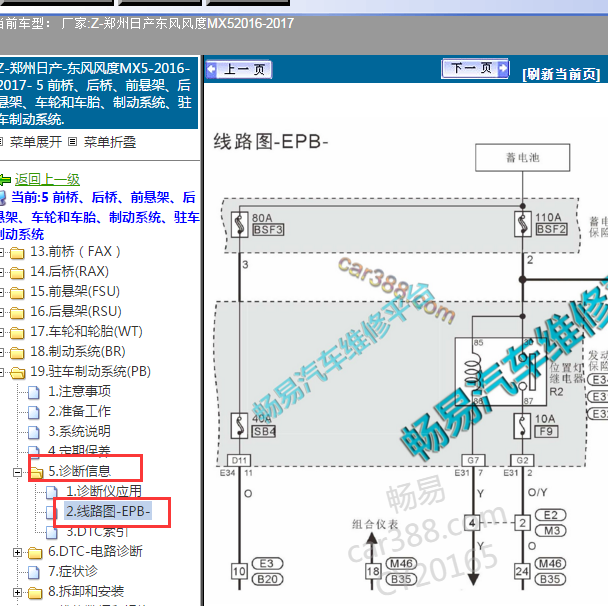Open folder 13.前桥 (FAX)

tap(75, 252)
